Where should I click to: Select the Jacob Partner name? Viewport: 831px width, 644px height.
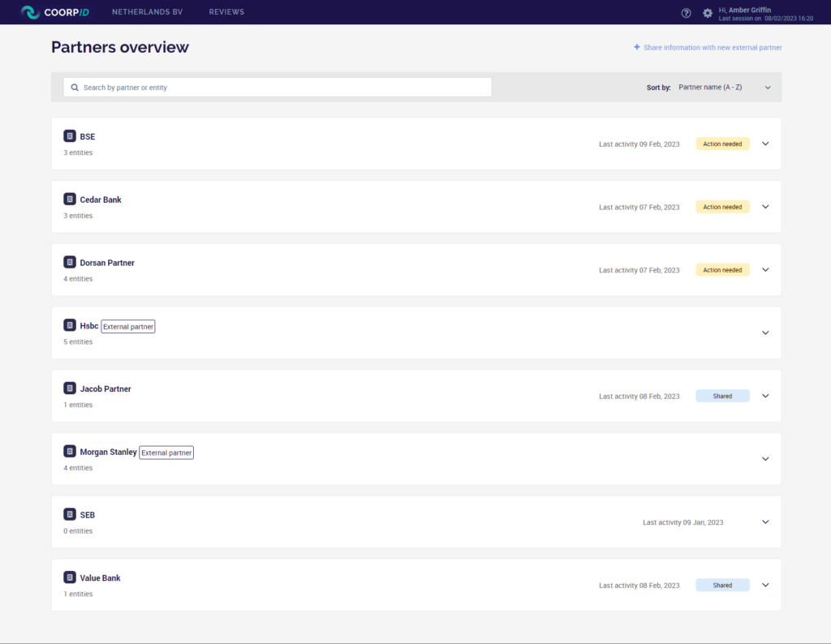(x=105, y=389)
